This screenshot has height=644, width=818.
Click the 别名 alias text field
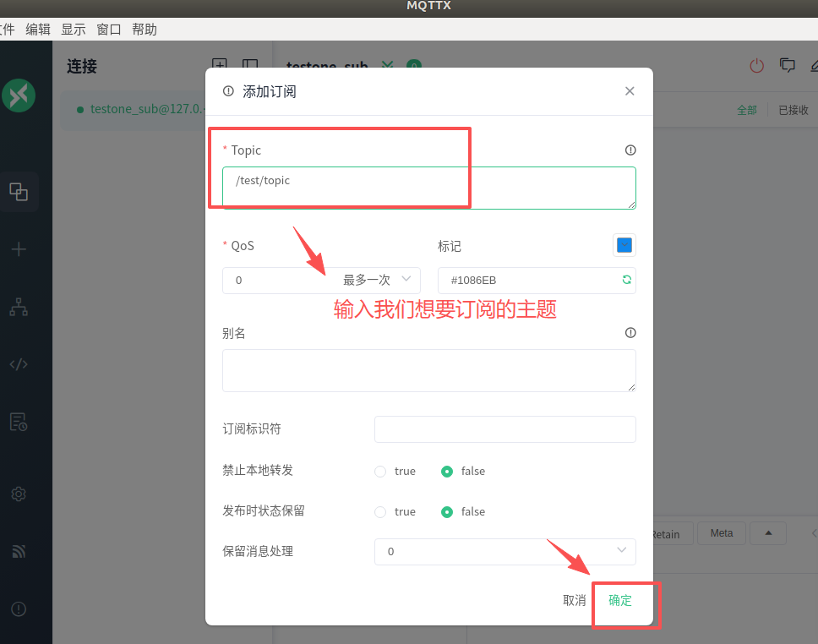click(428, 370)
